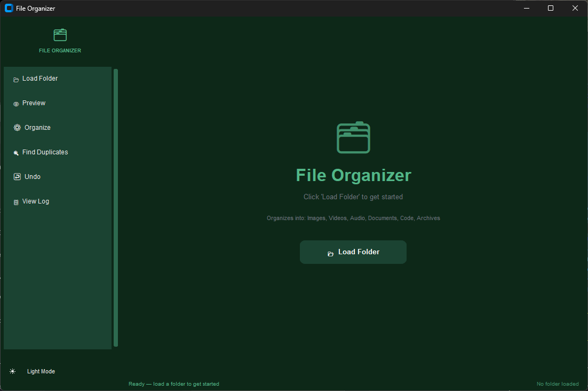The image size is (588, 391).
Task: Click the eye icon next to Preview
Action: coord(16,104)
